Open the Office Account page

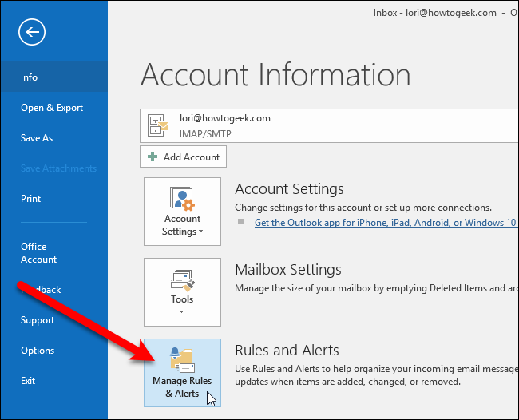point(38,253)
